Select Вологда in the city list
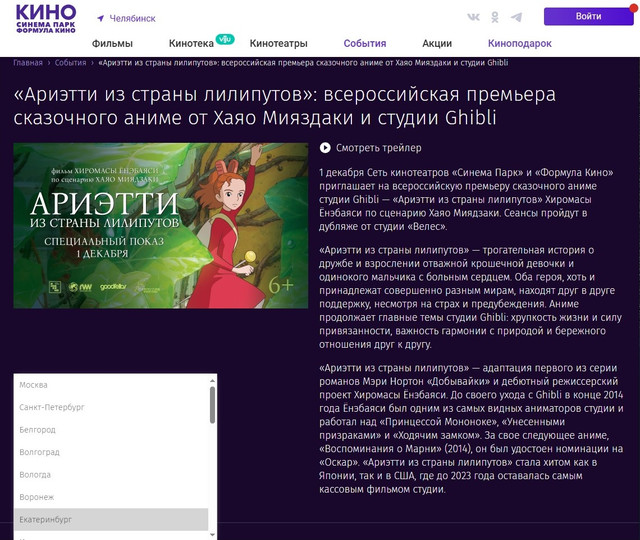Viewport: 640px width, 540px height. 111,475
